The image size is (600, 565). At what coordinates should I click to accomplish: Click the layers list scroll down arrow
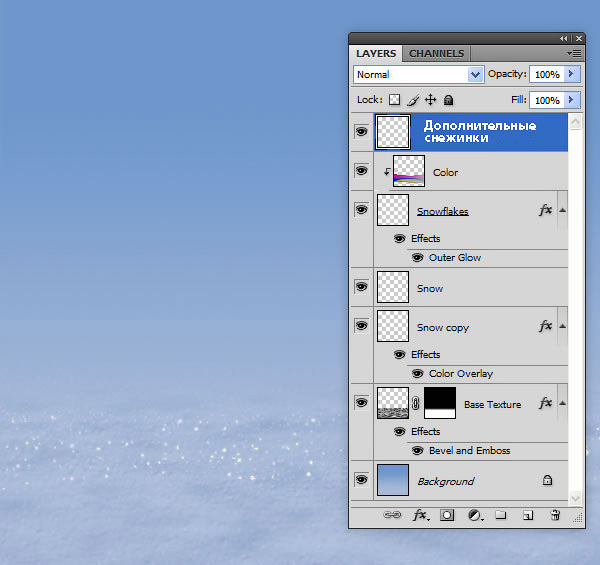pyautogui.click(x=575, y=497)
